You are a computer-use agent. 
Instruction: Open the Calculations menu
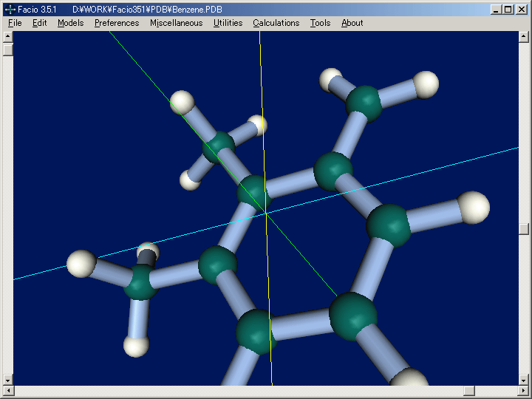coord(276,23)
